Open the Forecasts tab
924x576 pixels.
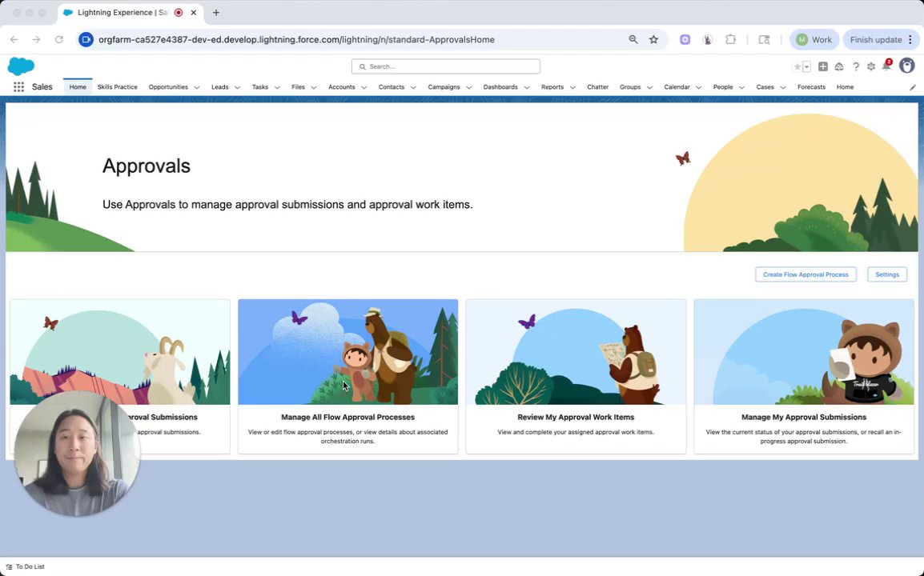tap(811, 87)
